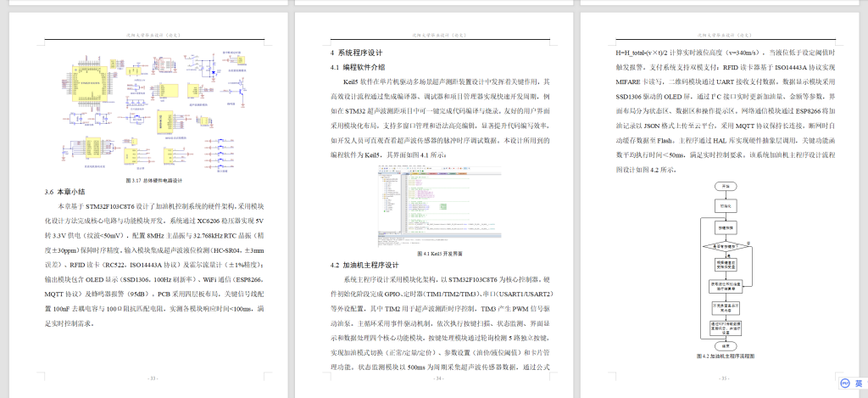Click caption 图 4.1 Keil5 开发界面
This screenshot has width=868, height=398.
440,254
